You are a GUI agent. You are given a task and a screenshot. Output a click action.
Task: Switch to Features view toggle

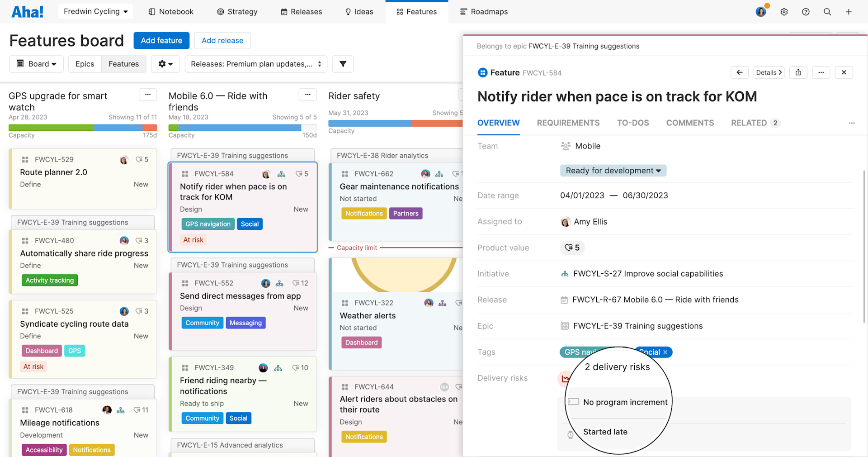click(x=123, y=64)
